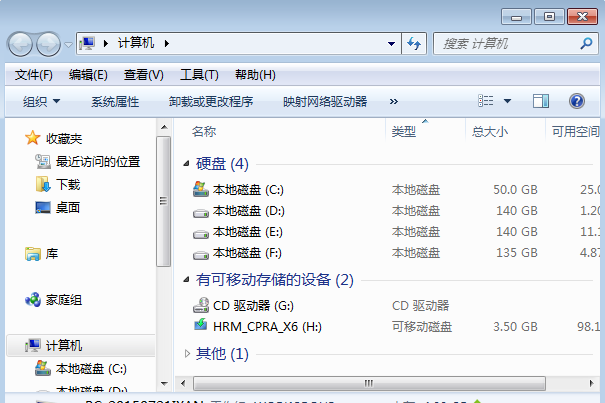Click the 下载 folder icon
The height and width of the screenshot is (403, 605).
click(x=43, y=185)
